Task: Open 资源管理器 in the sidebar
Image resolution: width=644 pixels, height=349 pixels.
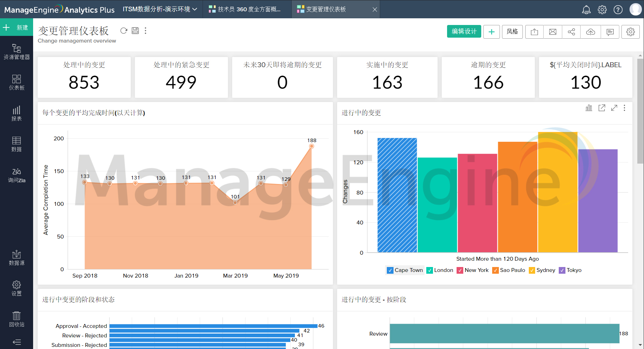Action: pyautogui.click(x=17, y=52)
